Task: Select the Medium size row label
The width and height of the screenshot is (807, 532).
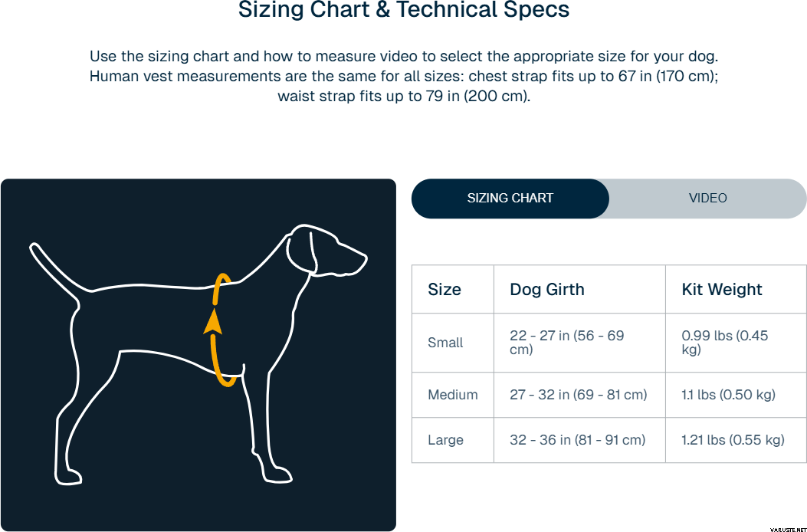Action: pyautogui.click(x=453, y=395)
